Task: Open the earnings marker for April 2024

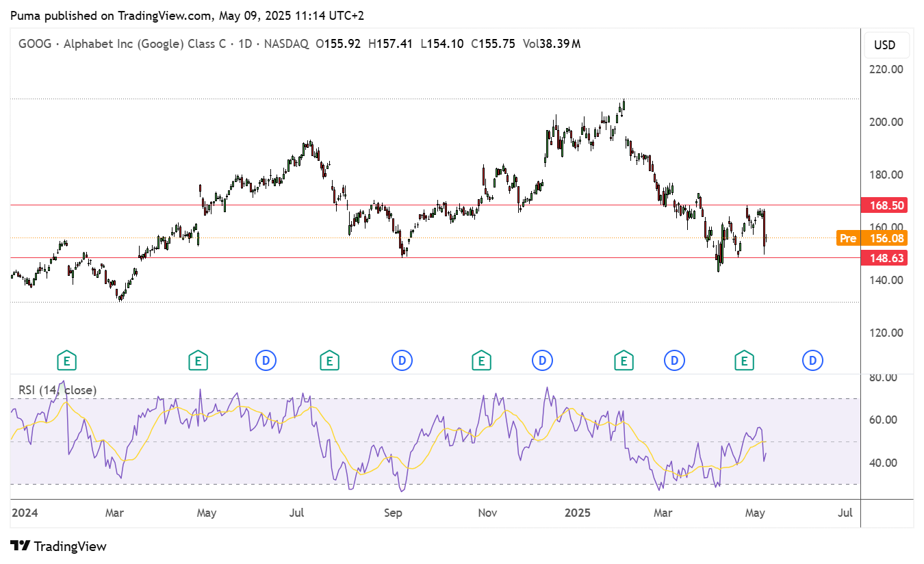Action: click(198, 359)
